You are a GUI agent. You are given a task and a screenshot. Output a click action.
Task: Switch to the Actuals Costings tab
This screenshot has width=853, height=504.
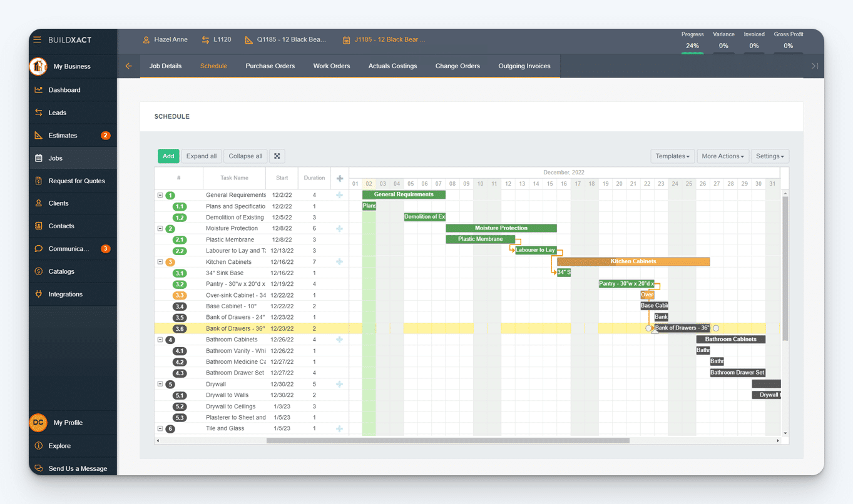click(x=392, y=66)
